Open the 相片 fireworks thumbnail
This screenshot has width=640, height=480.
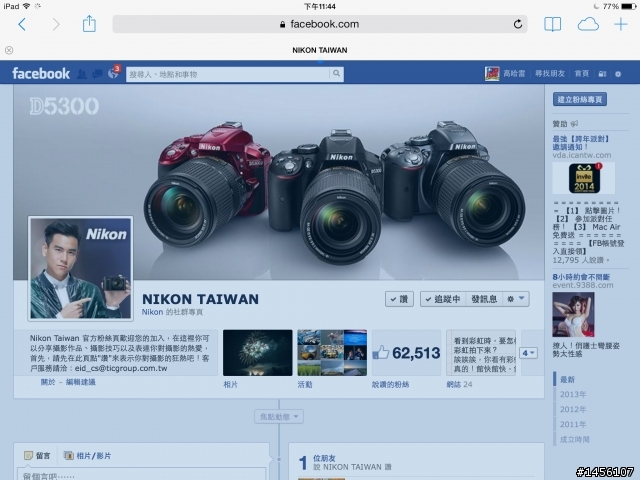258,353
